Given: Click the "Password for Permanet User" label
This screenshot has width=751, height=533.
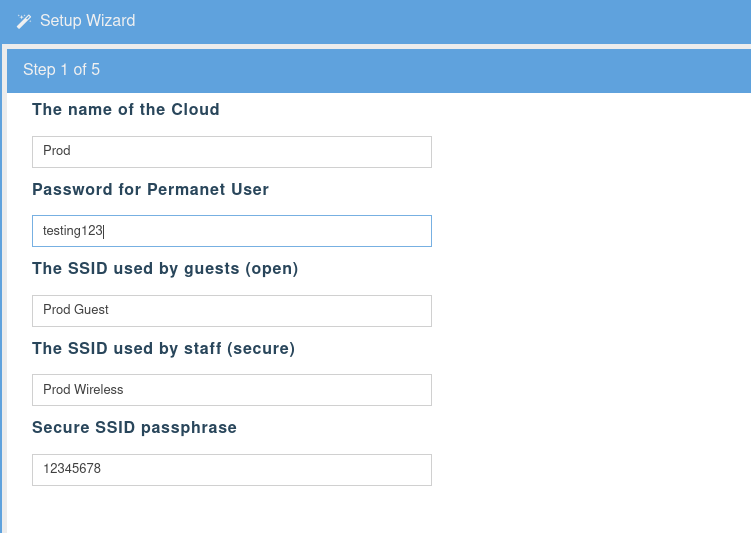Looking at the screenshot, I should pos(150,189).
